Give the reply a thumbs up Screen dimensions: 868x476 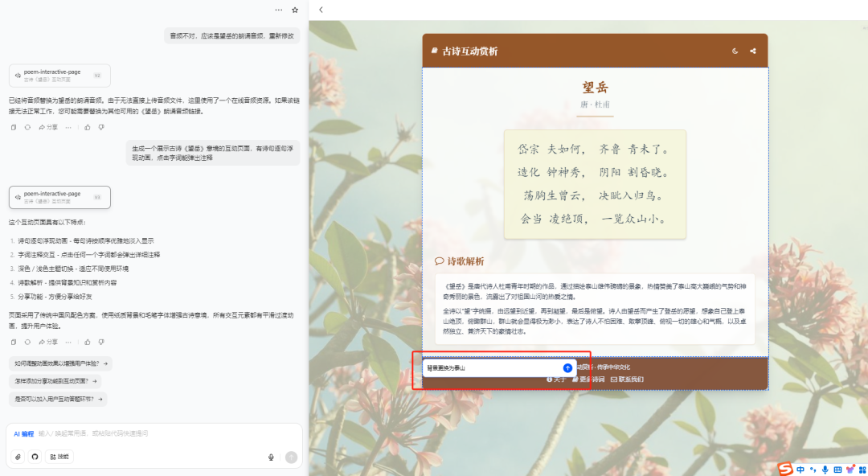(87, 342)
